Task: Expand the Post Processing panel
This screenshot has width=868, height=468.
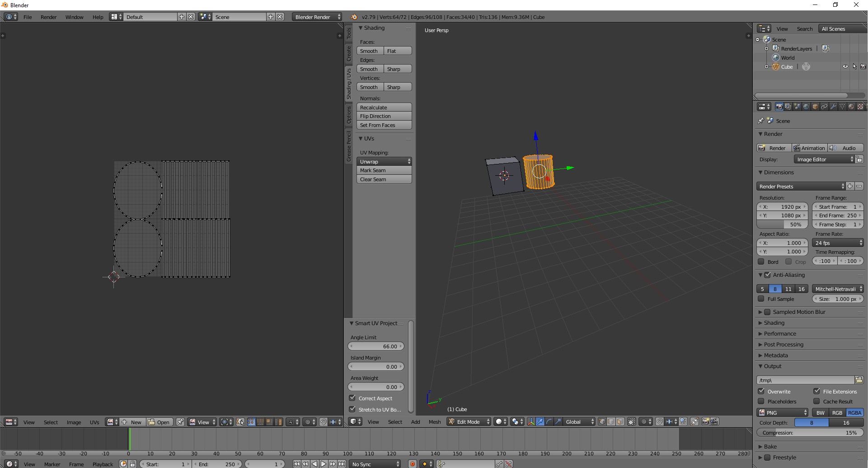Action: click(x=784, y=344)
